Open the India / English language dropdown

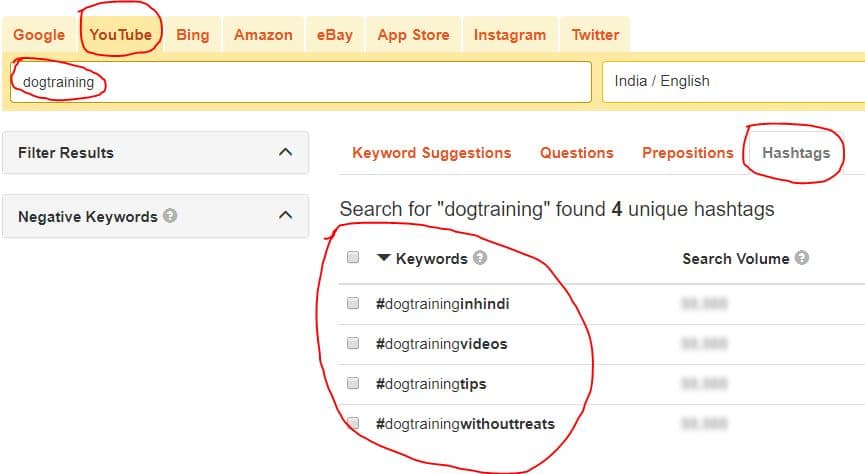[x=734, y=82]
